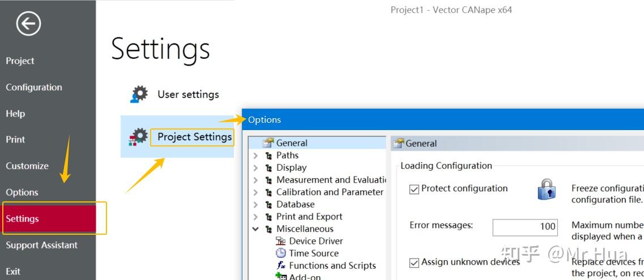
Task: Uncheck the Assign unknown devices checkbox
Action: click(x=414, y=262)
